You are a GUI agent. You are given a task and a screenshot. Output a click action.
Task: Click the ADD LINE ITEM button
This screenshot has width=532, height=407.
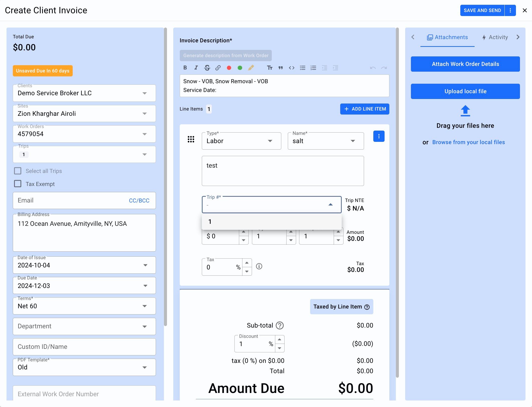click(365, 109)
